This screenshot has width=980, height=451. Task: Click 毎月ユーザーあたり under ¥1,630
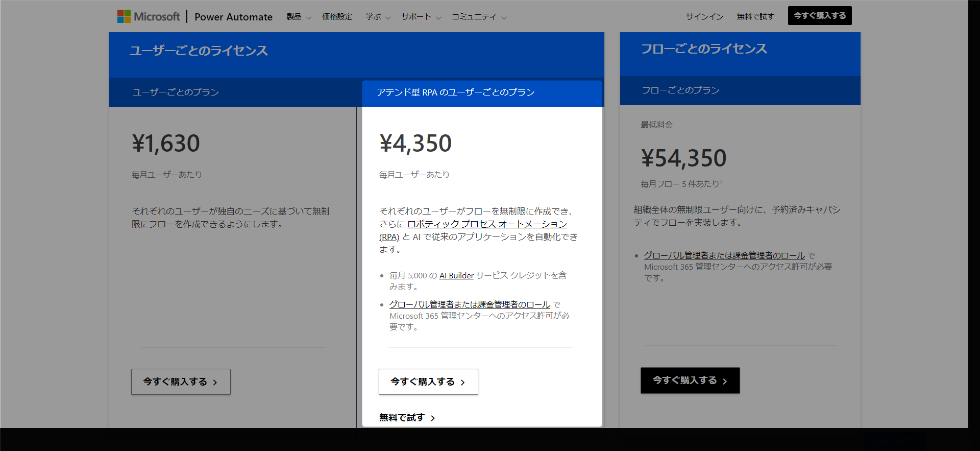pyautogui.click(x=167, y=175)
